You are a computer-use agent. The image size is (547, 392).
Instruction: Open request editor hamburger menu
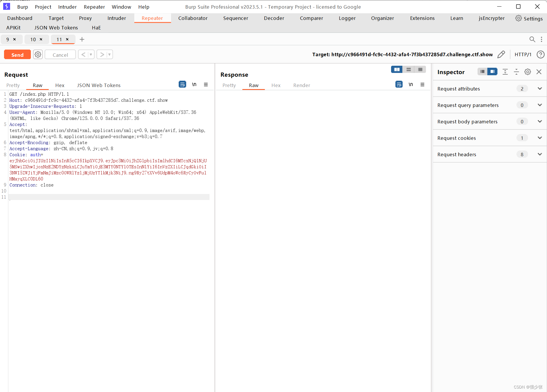click(x=206, y=84)
